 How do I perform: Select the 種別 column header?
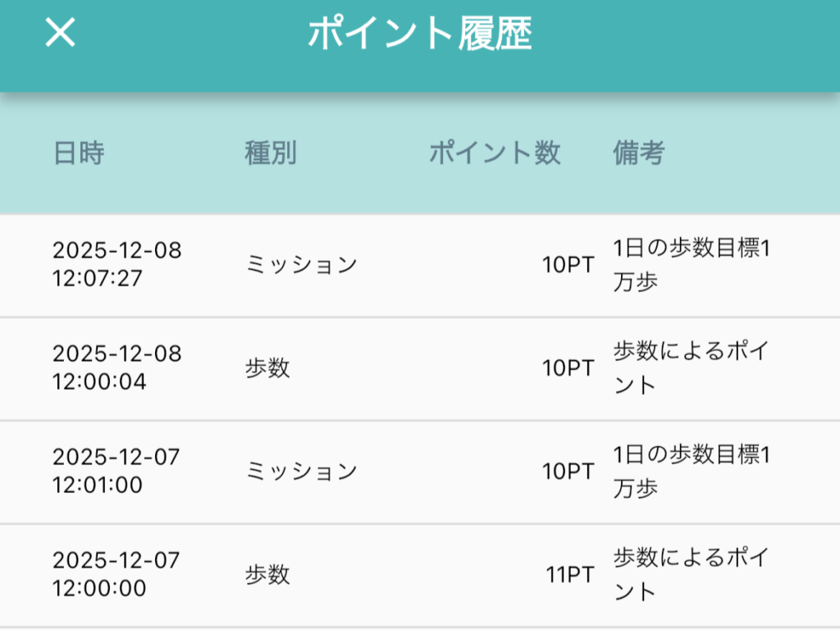(270, 153)
